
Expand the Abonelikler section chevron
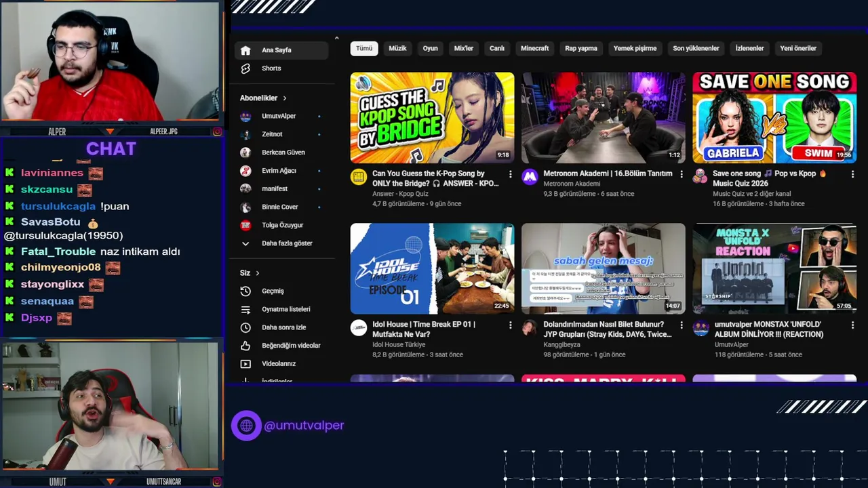tap(285, 98)
